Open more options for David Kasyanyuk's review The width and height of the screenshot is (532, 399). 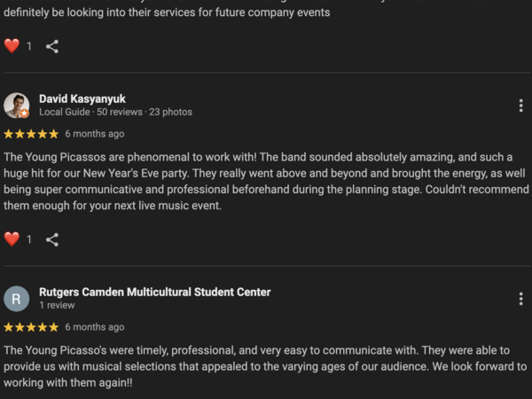[x=520, y=106]
